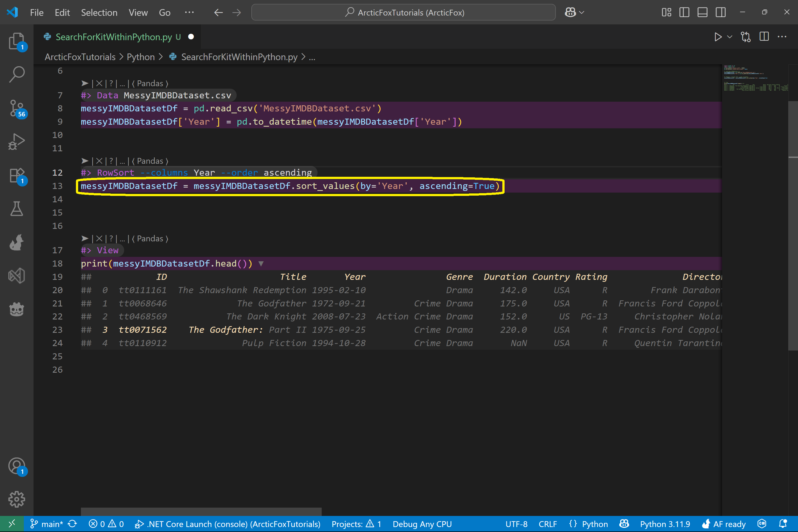798x532 pixels.
Task: Toggle the bottom Panel visibility
Action: 702,12
